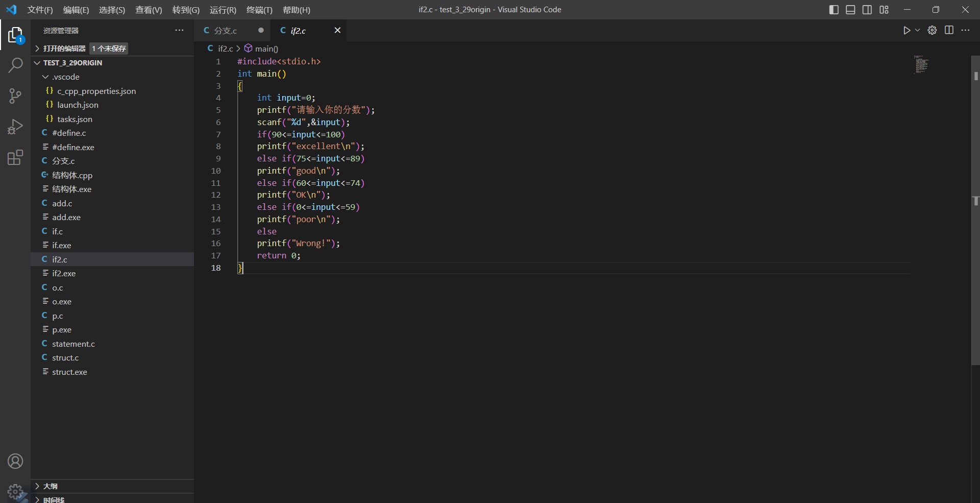Click the Accounts icon
This screenshot has width=980, height=503.
[x=15, y=461]
